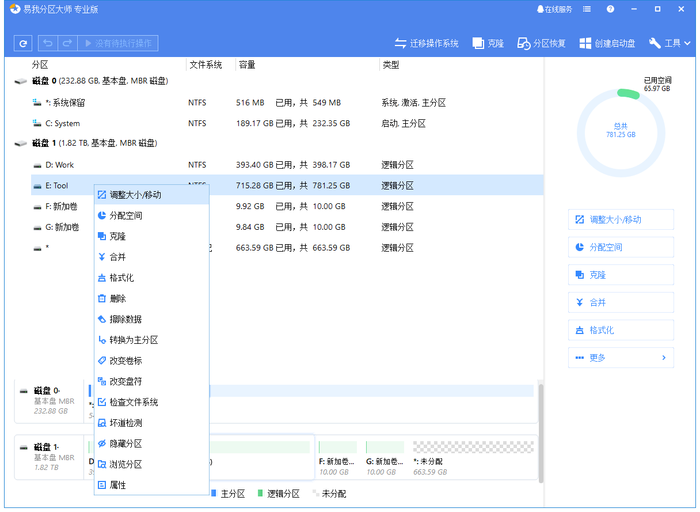Select 坏道检测 in the context menu
This screenshot has height=512, width=700.
152,423
